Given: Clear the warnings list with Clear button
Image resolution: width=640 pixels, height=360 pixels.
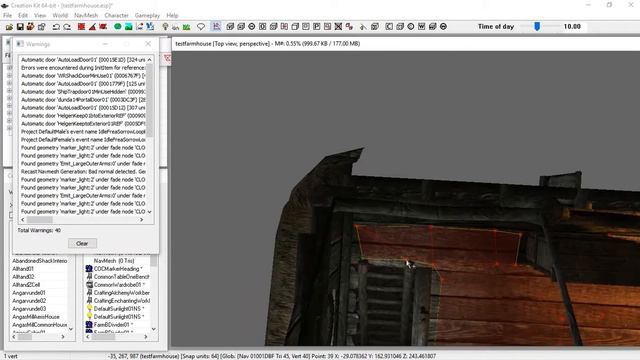Looking at the screenshot, I should coord(82,243).
